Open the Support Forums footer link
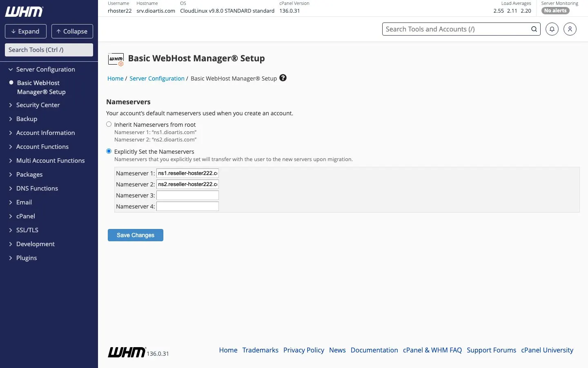This screenshot has height=368, width=588. point(492,350)
